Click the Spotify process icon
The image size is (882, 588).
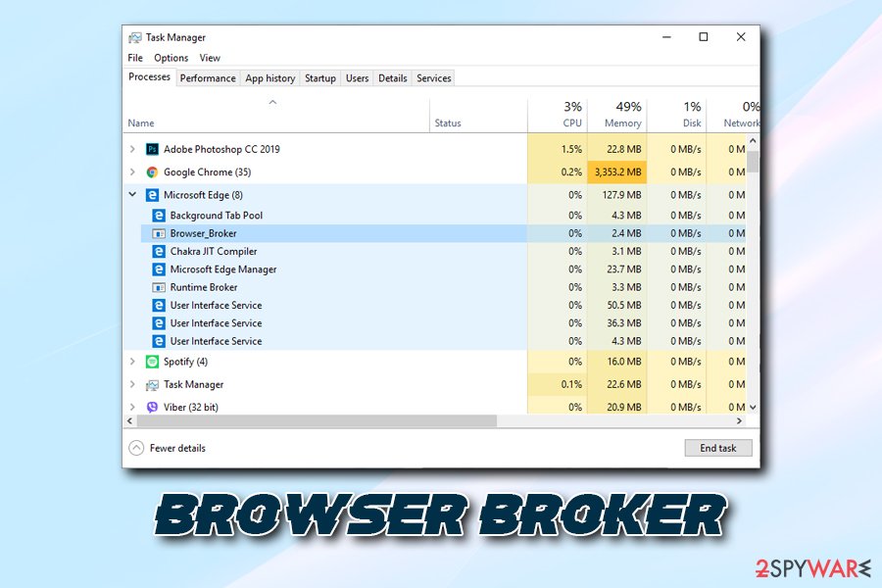pos(152,362)
